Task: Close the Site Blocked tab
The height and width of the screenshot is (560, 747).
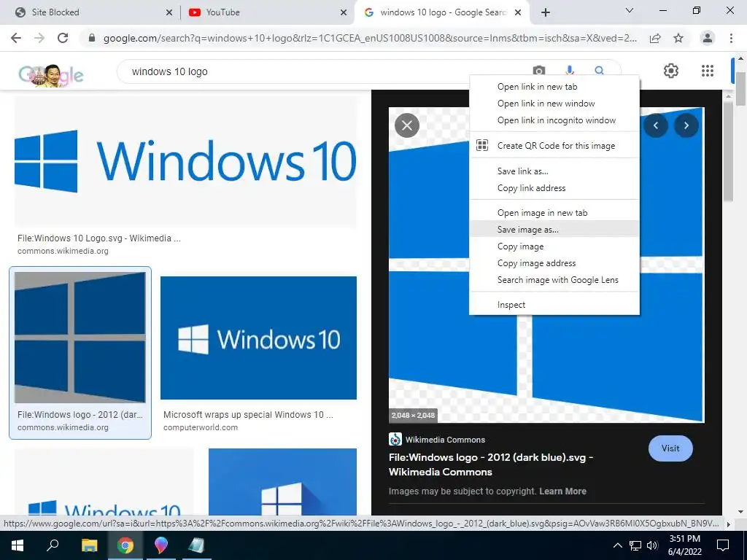Action: [169, 12]
